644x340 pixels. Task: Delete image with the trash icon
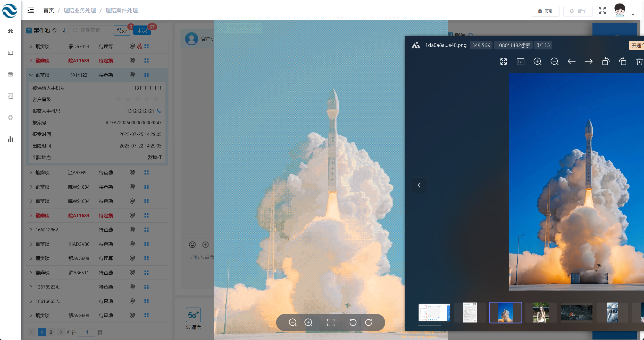point(639,62)
